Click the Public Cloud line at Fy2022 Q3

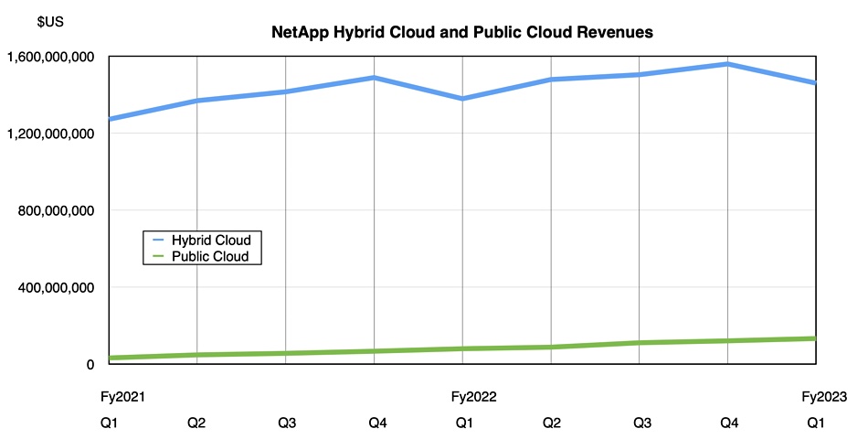[640, 343]
